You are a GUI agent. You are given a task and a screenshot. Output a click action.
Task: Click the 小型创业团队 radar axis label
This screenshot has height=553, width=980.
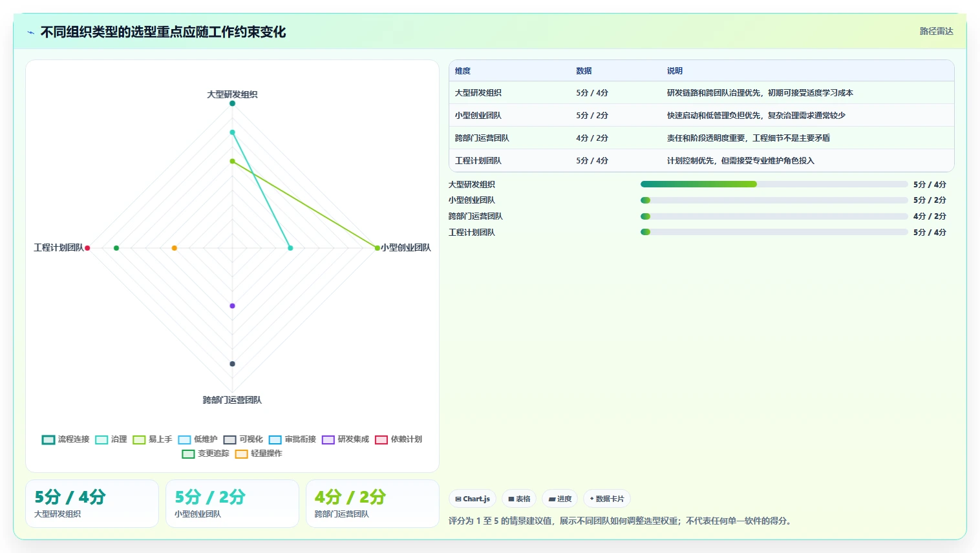(x=406, y=247)
